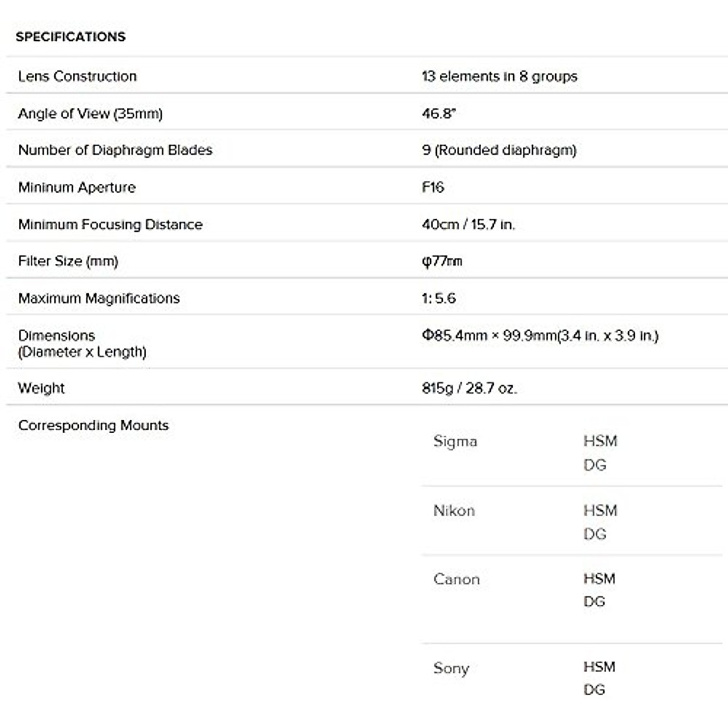
Task: Click the Sigma mount name
Action: point(455,441)
